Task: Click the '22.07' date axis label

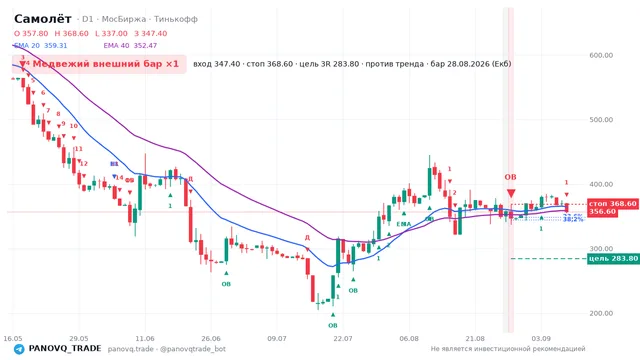Action: pyautogui.click(x=343, y=338)
